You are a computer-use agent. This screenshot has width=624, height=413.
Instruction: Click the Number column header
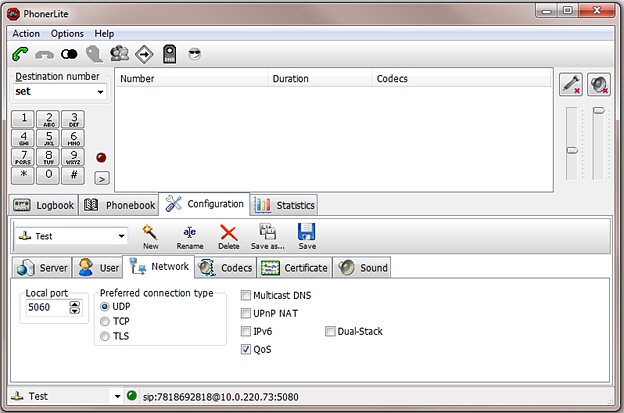pyautogui.click(x=192, y=79)
